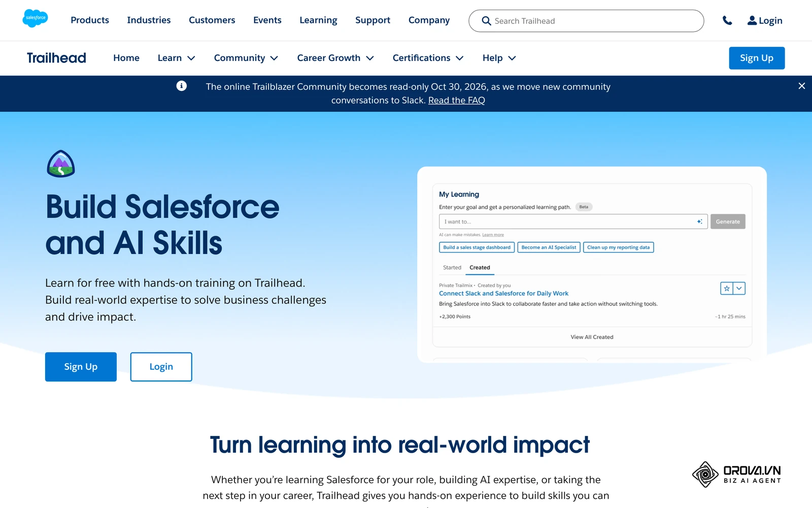Select the Created tab
This screenshot has width=812, height=508.
[x=480, y=267]
